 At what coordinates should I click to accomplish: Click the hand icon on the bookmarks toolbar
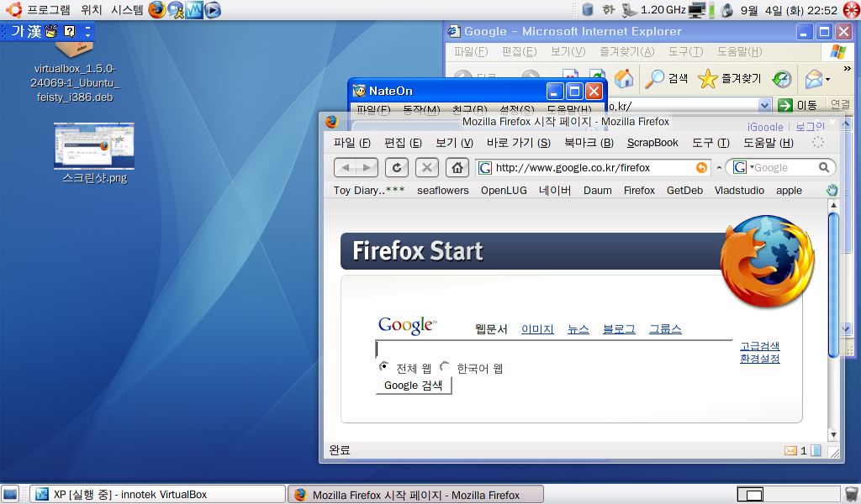point(832,191)
